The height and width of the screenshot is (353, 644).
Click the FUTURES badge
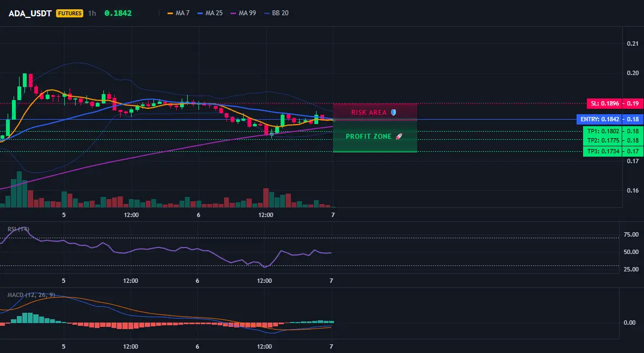(x=70, y=13)
